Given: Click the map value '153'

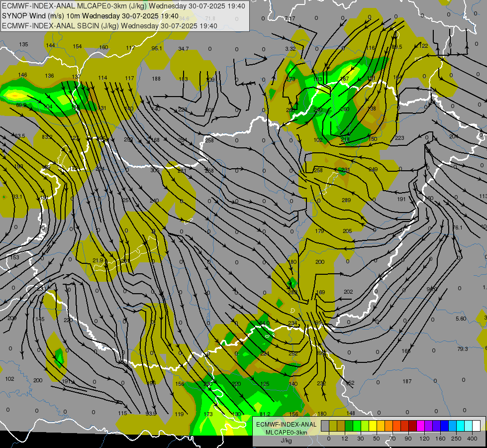Looking at the screenshot, I should (x=14, y=257).
